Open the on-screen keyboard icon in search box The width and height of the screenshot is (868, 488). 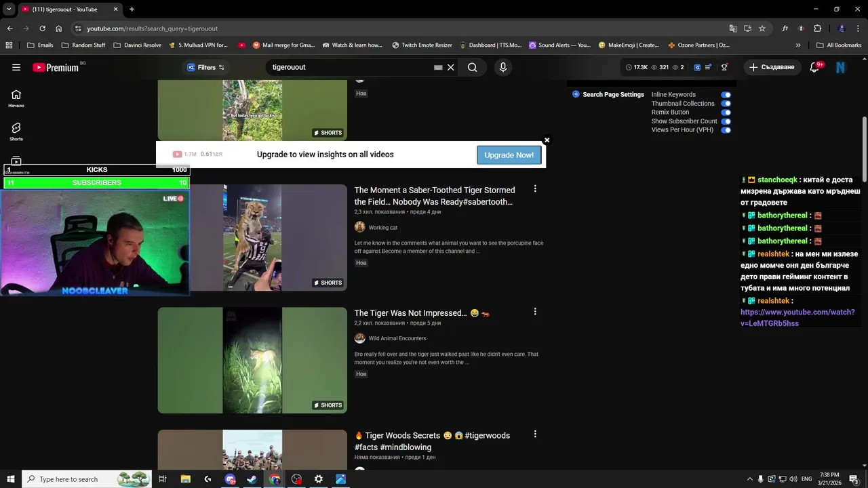point(438,67)
